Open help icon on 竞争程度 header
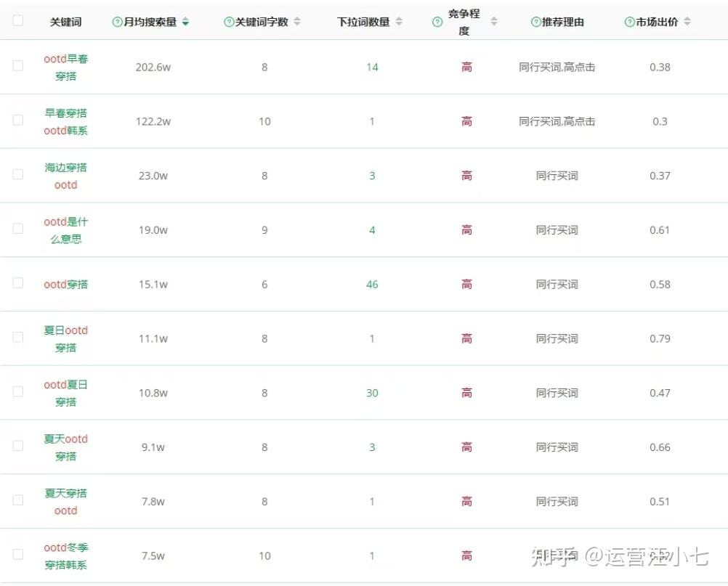 click(x=437, y=22)
